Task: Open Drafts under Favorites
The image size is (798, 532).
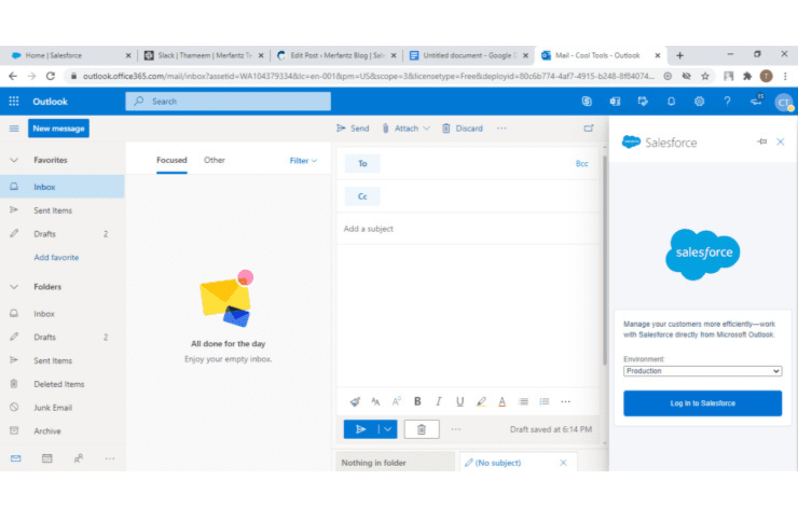Action: tap(63, 234)
